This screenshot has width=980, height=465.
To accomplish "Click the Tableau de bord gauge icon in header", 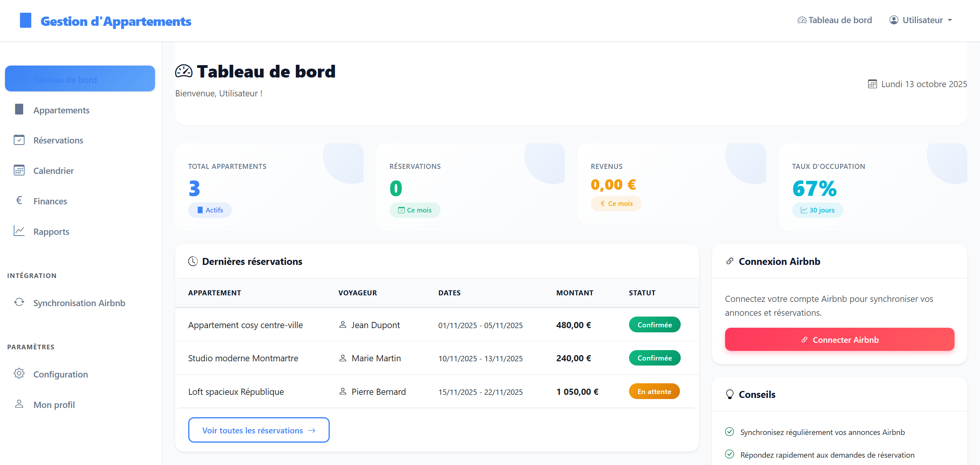I will click(x=802, y=20).
